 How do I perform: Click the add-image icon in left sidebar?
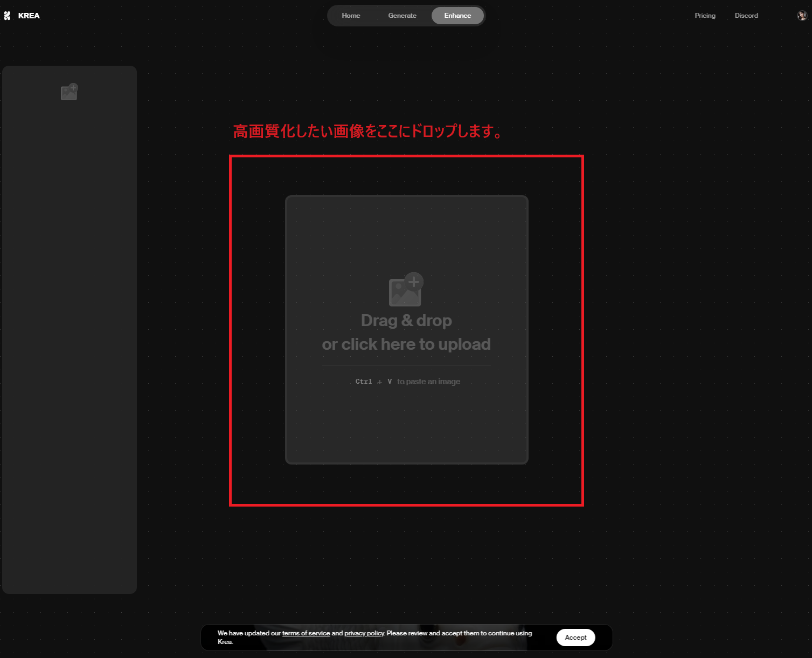coord(70,92)
